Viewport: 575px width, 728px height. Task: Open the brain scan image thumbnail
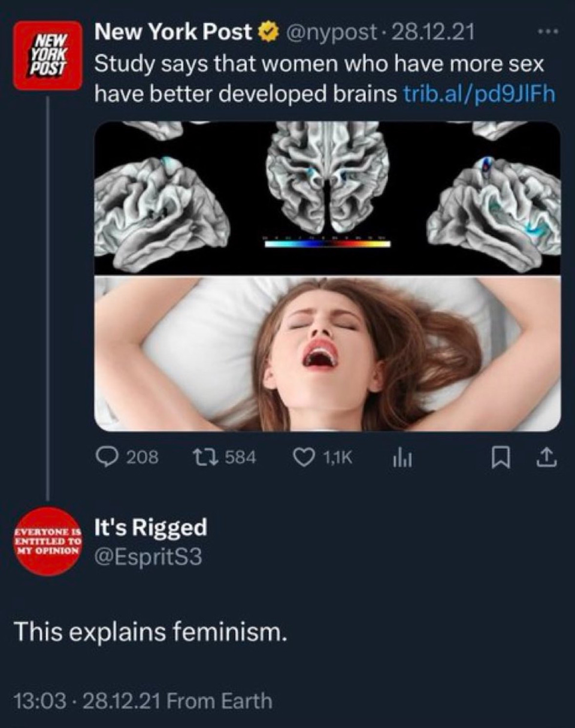[x=327, y=197]
